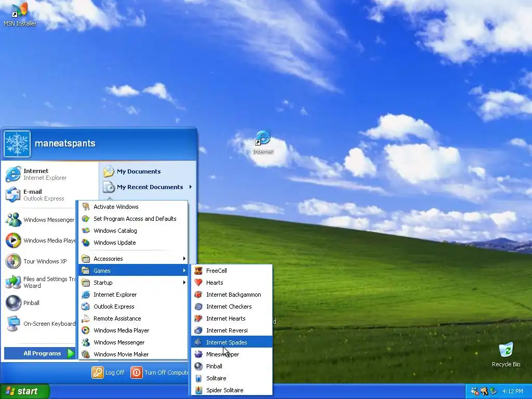Click the On-Screen Keyboard icon
The width and height of the screenshot is (532, 399).
[x=13, y=323]
